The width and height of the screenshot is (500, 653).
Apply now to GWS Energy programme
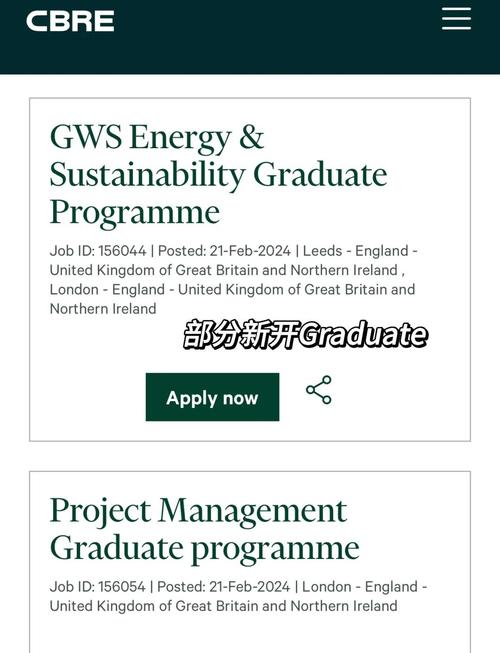click(212, 397)
